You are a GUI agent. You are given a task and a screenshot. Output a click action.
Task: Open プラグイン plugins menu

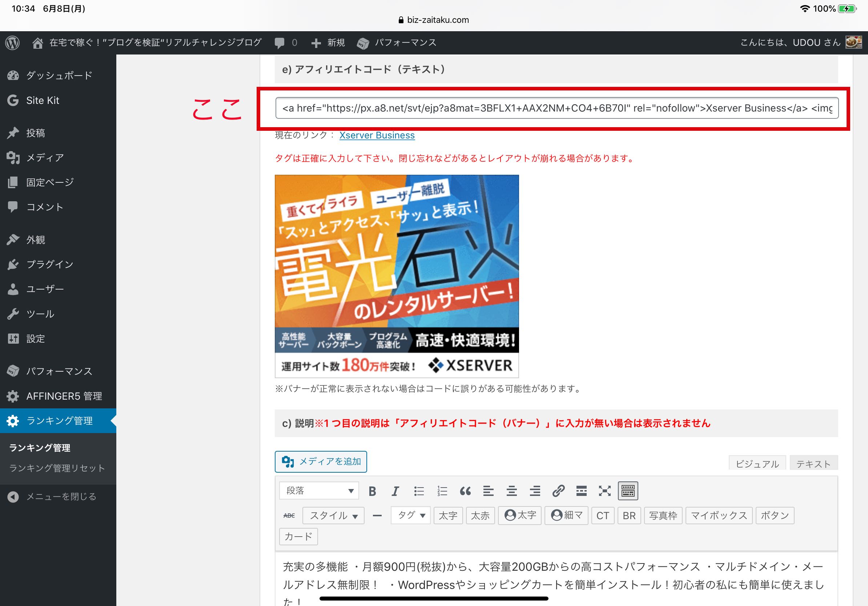pyautogui.click(x=58, y=264)
